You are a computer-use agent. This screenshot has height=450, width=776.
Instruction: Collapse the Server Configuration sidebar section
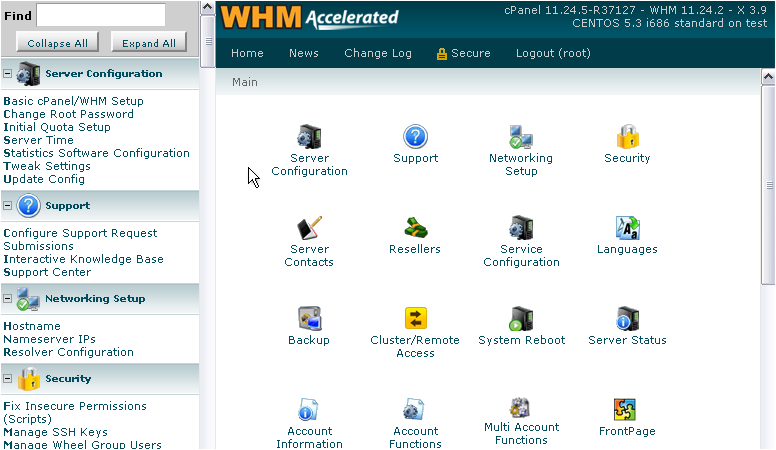click(x=7, y=73)
